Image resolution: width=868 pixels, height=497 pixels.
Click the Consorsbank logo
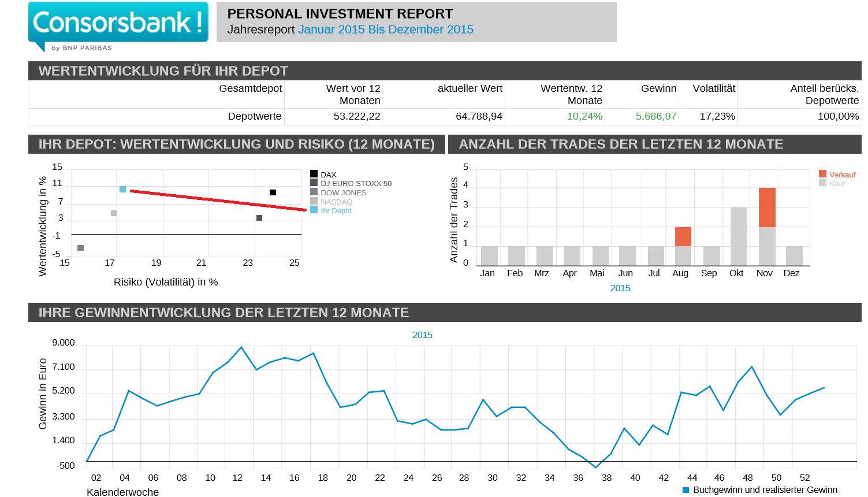point(118,24)
